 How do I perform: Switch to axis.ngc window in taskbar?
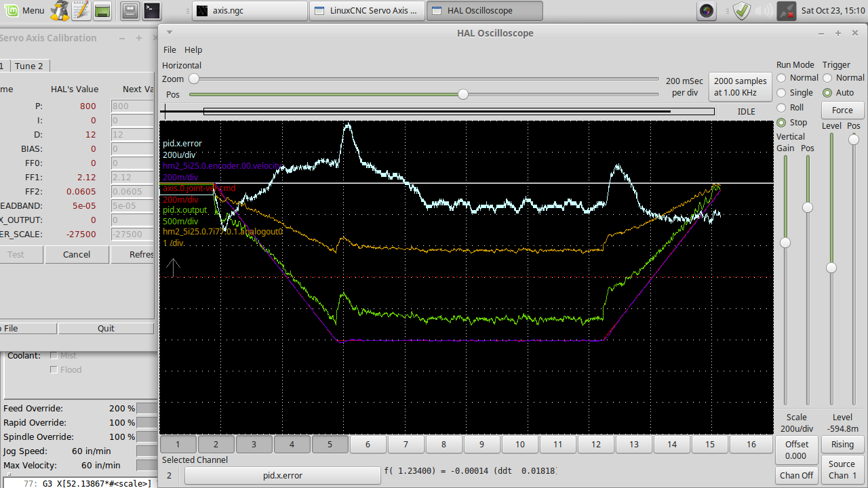pyautogui.click(x=250, y=10)
